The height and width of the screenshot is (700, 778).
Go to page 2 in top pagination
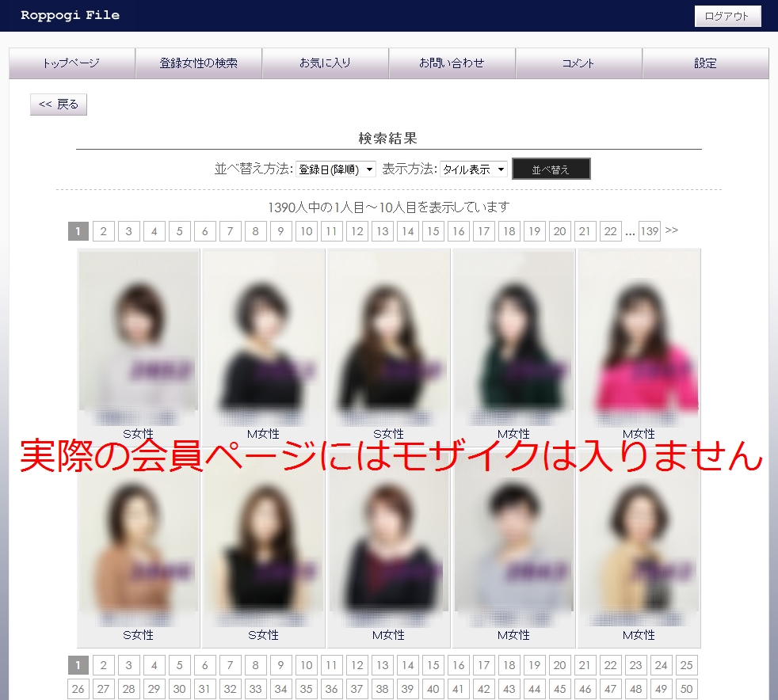[103, 231]
